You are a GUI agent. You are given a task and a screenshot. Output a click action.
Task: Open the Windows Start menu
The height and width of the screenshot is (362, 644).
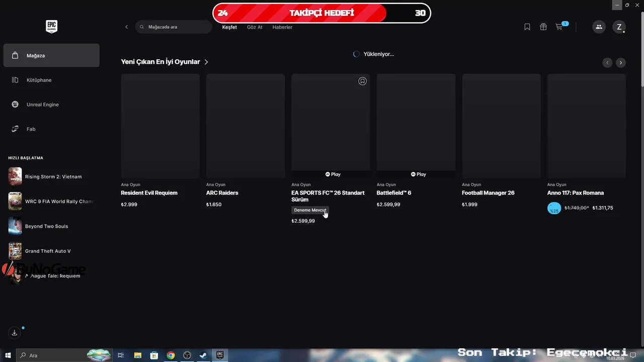[x=8, y=355]
